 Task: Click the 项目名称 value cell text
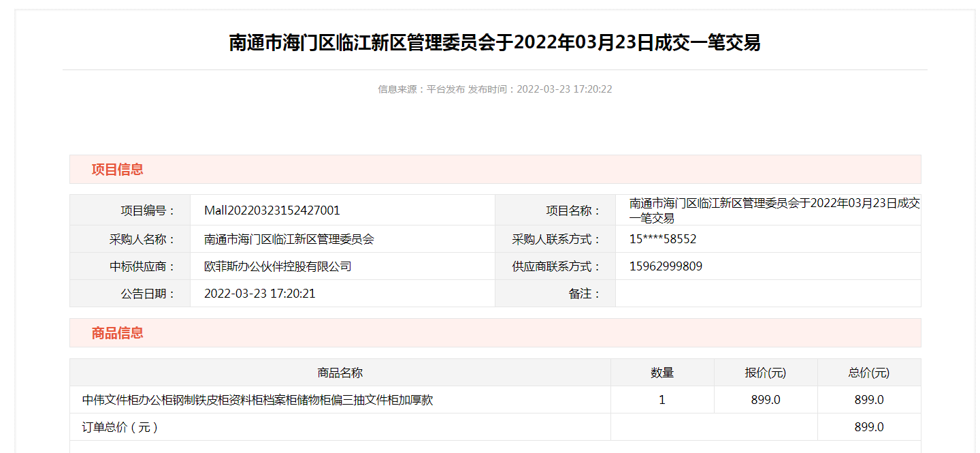click(x=774, y=210)
